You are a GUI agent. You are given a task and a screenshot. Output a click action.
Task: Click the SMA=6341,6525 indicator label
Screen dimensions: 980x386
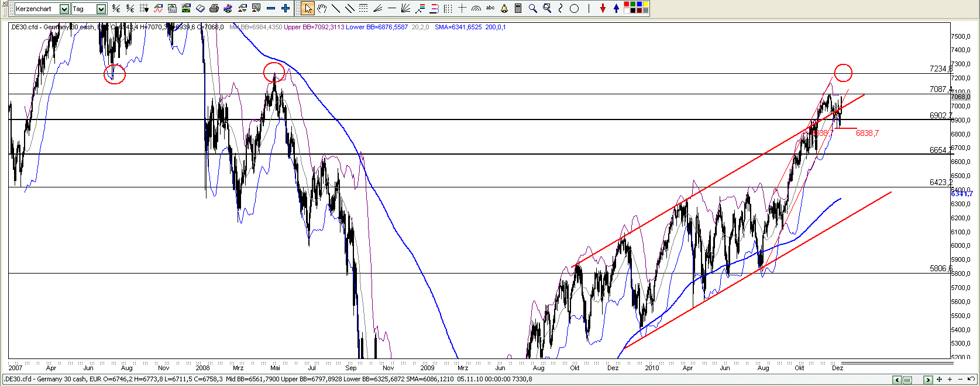458,27
